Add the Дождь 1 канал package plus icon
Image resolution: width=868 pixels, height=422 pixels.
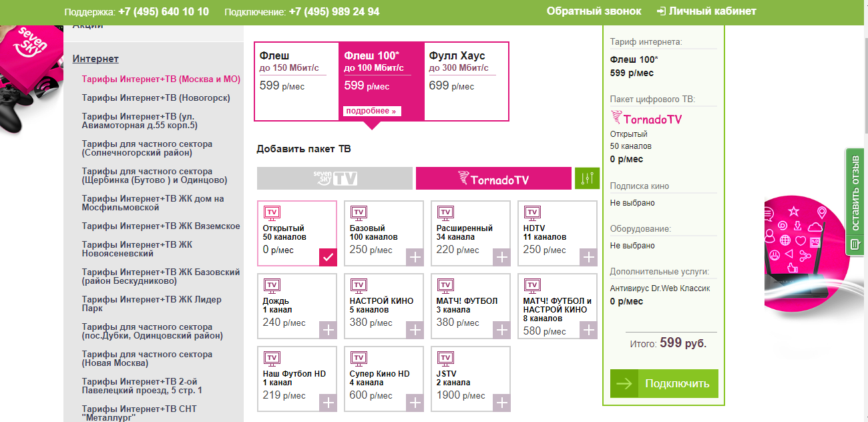coord(328,330)
